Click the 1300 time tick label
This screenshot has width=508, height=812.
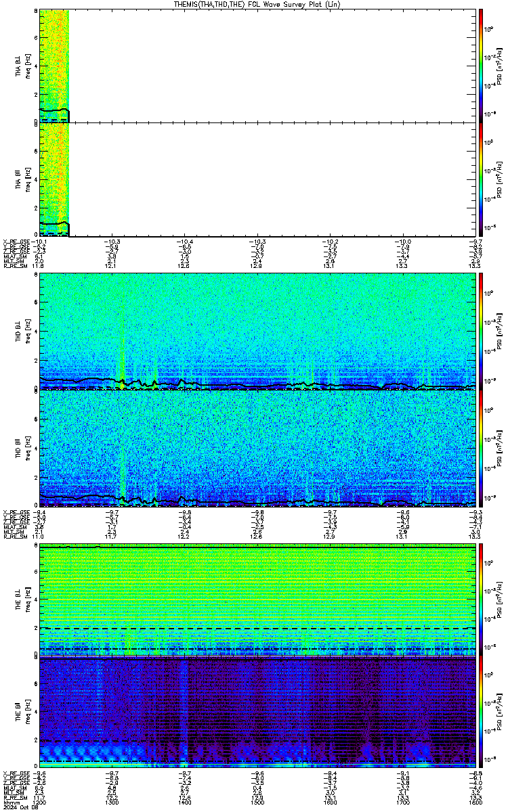(112, 803)
